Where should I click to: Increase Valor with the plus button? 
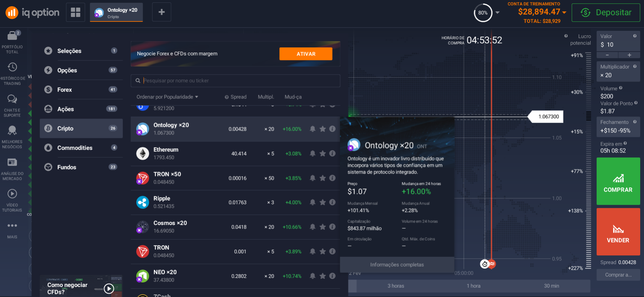(629, 55)
